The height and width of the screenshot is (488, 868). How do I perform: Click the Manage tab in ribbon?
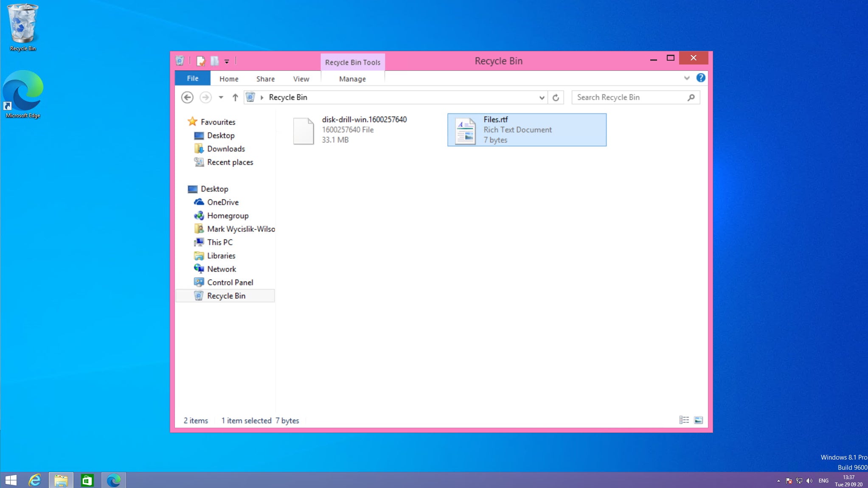[352, 78]
